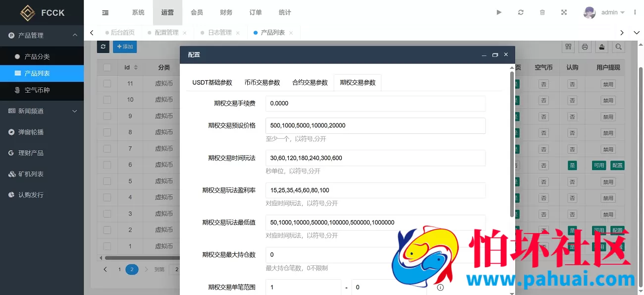Click the play icon in top bar
Image resolution: width=644 pixels, height=295 pixels.
tap(499, 12)
